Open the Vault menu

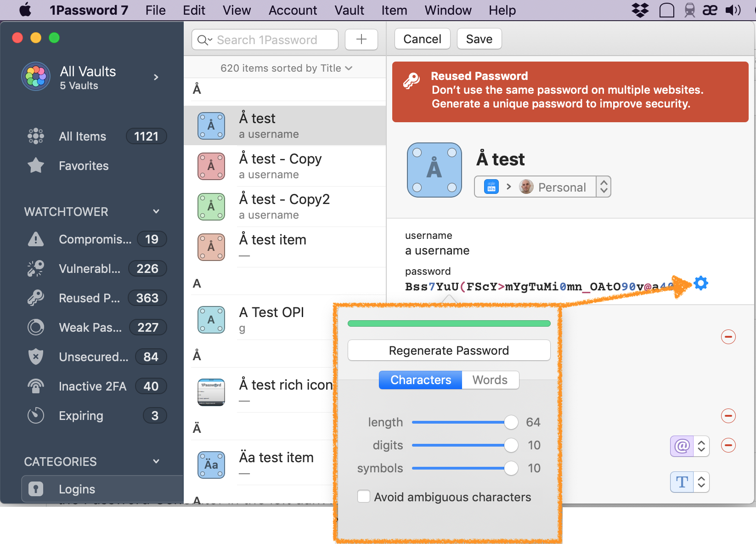click(349, 10)
